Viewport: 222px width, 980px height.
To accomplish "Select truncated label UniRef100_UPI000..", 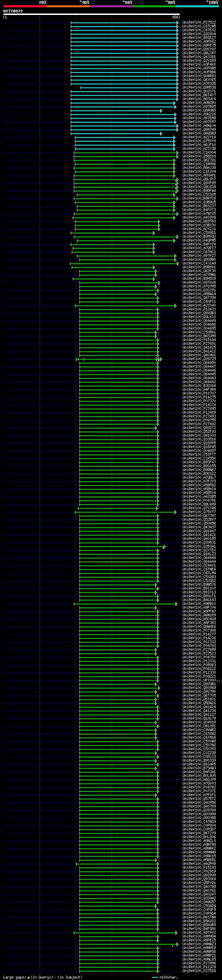I will pos(201,680).
